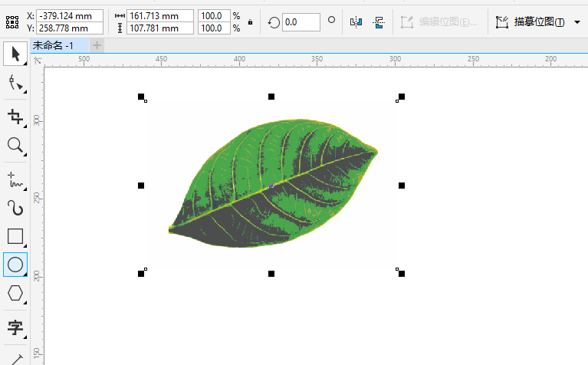This screenshot has width=588, height=365.
Task: Expand the Text tool flyout arrow
Action: click(25, 337)
